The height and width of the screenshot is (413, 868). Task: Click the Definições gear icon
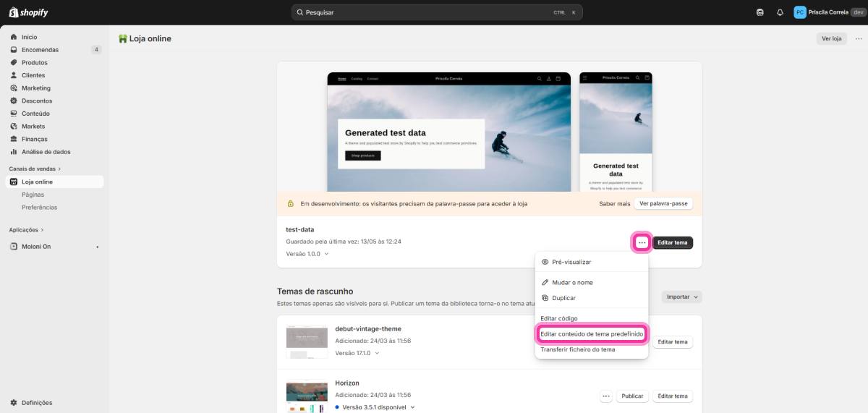coord(14,403)
